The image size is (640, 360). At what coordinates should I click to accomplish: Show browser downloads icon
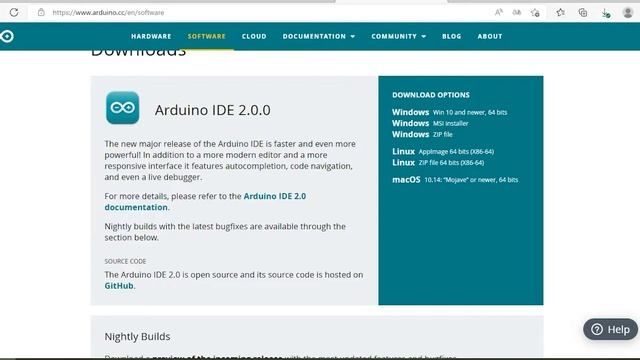(606, 13)
